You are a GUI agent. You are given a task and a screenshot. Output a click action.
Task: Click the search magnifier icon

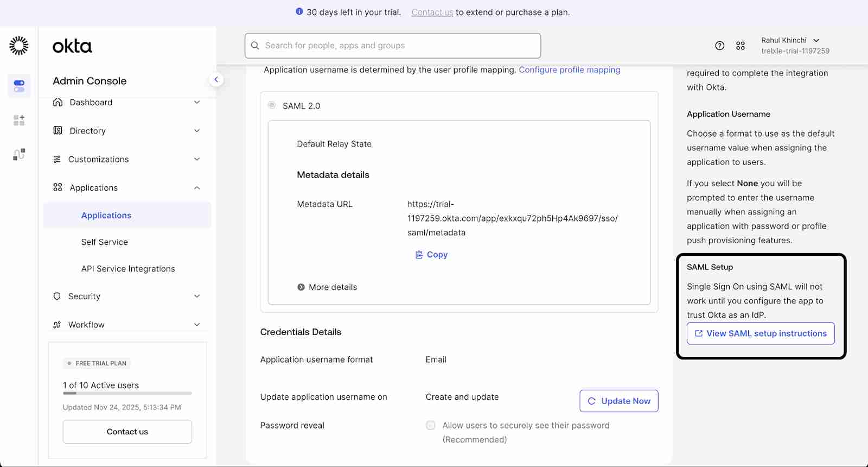[x=255, y=46]
